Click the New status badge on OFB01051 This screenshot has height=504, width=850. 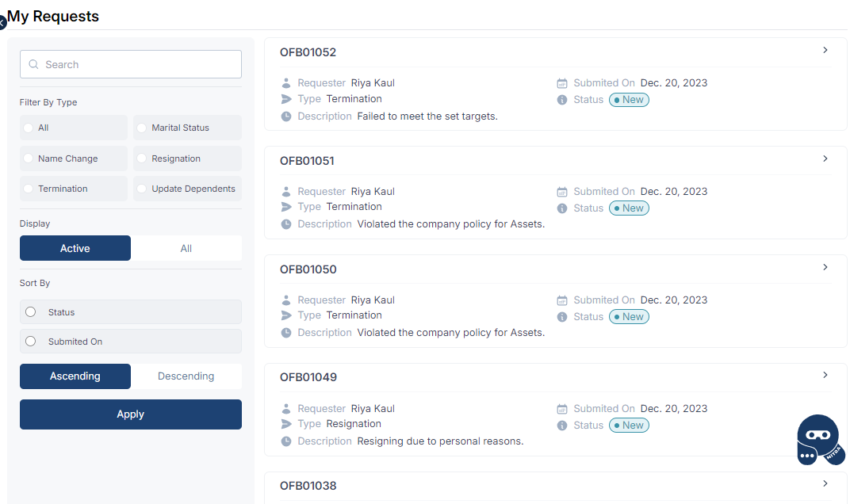(x=629, y=208)
